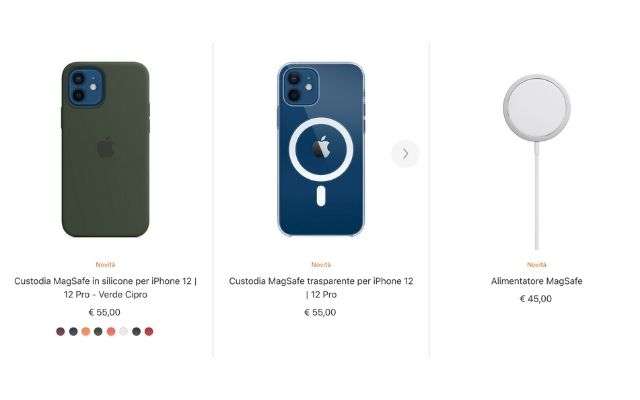This screenshot has height=400, width=640.
Task: Open the green silicone case product image
Action: pyautogui.click(x=106, y=149)
